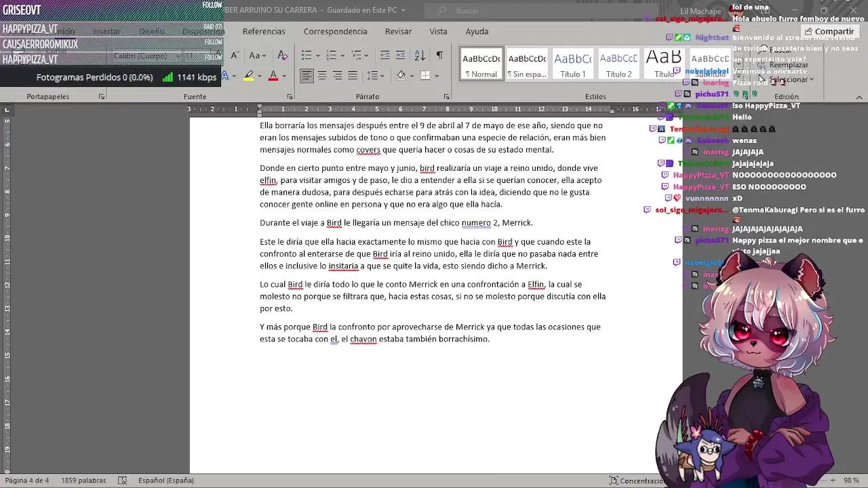Toggle left text alignment
This screenshot has width=868, height=488.
(x=307, y=75)
